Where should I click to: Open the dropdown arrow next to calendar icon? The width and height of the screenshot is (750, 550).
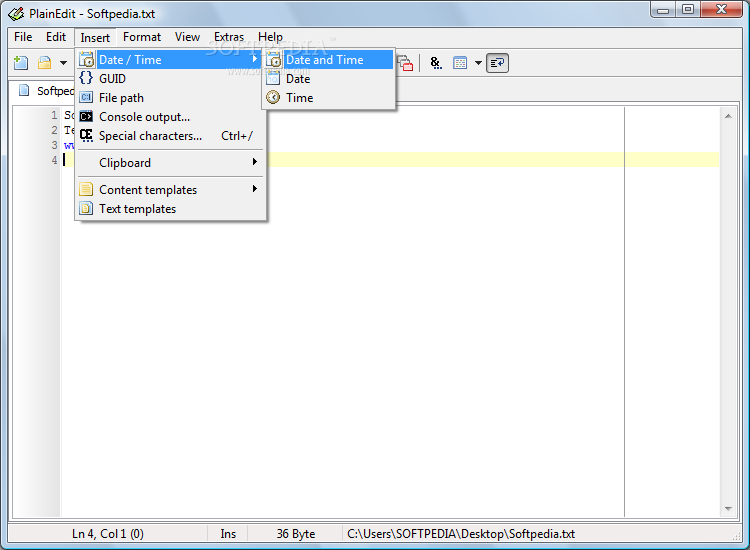pos(478,63)
